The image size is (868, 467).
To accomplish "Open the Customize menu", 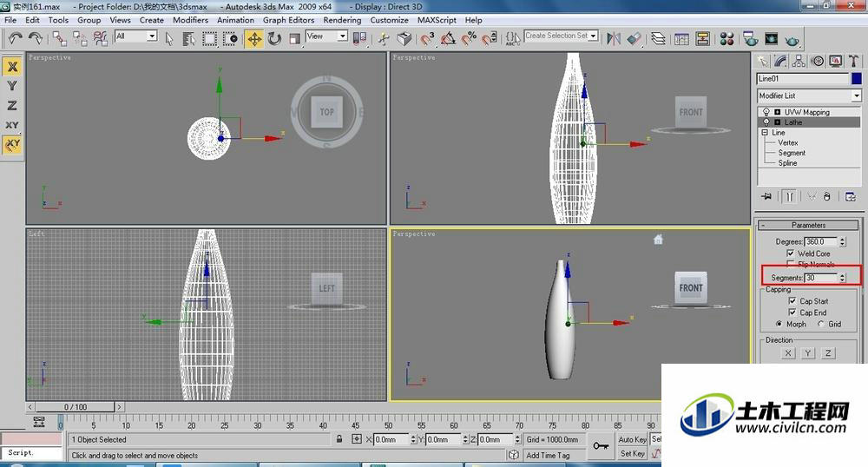I will pyautogui.click(x=389, y=20).
